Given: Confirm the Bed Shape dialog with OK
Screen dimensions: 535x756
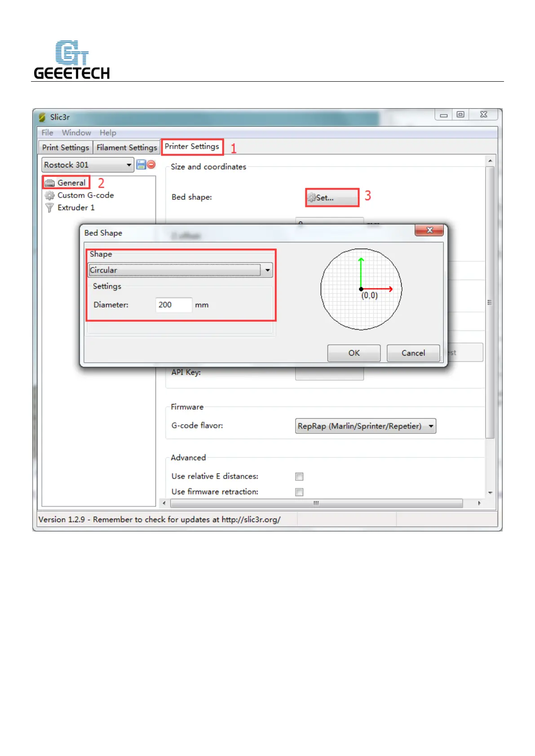Looking at the screenshot, I should (x=354, y=353).
